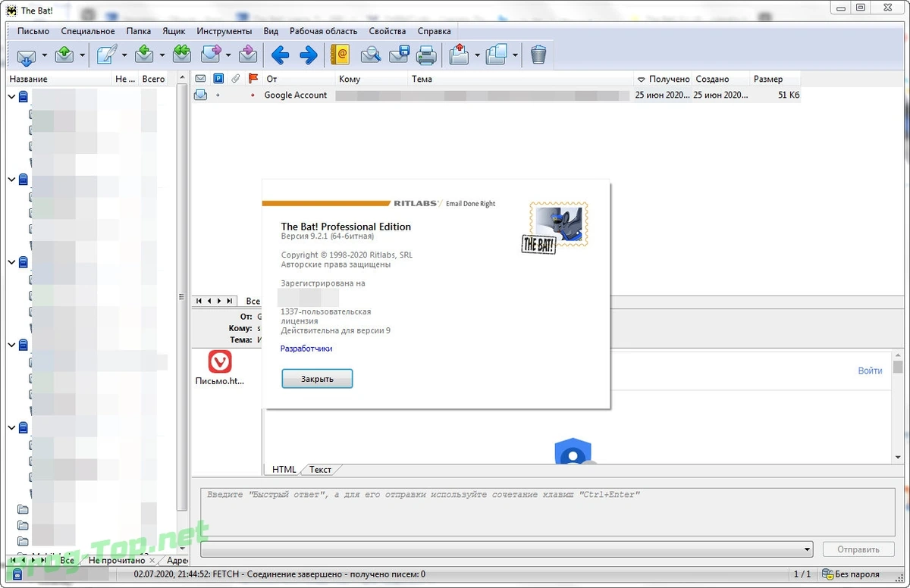
Task: Sort messages by Получено column header
Action: (662, 79)
